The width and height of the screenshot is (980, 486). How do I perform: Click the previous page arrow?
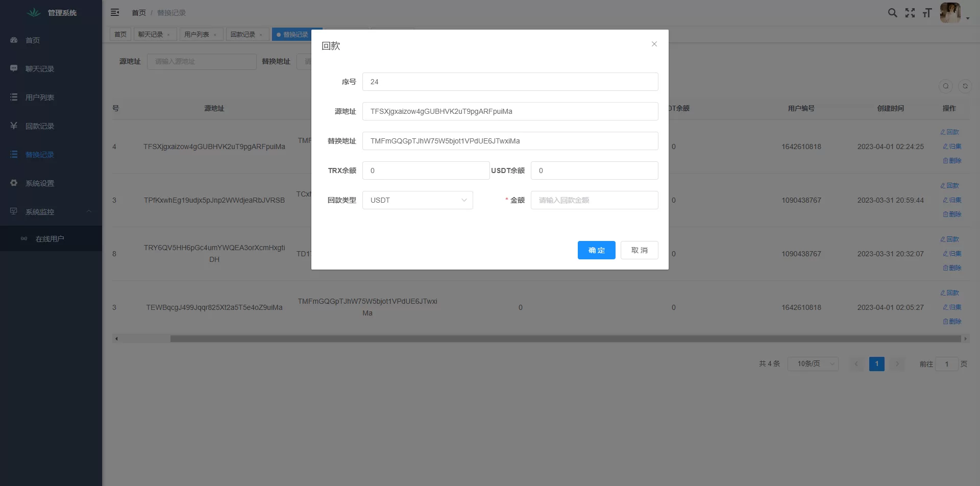(x=856, y=364)
